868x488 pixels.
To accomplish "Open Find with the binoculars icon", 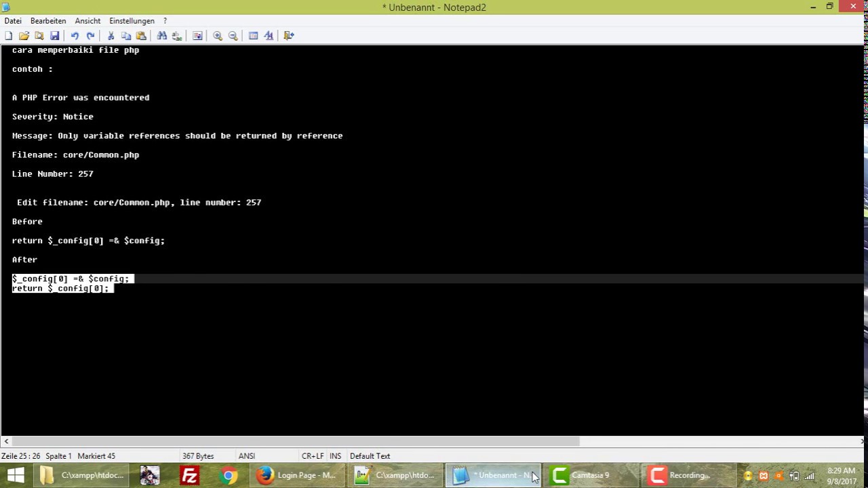I will (x=162, y=36).
